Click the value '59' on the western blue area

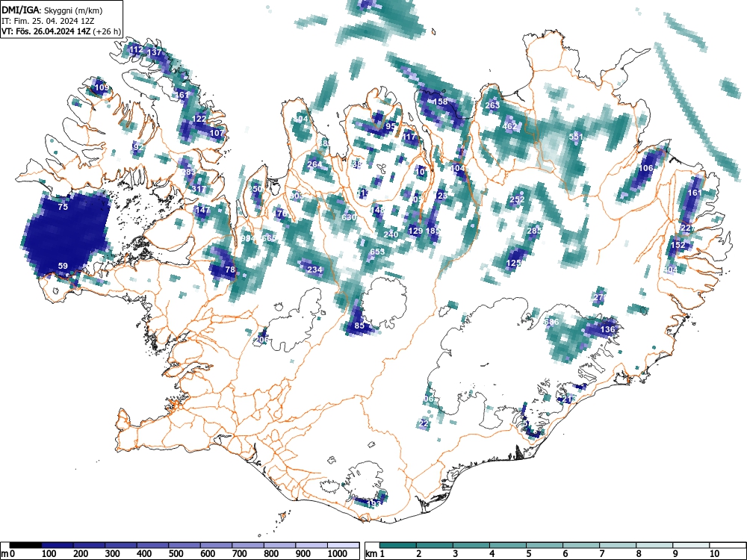[63, 266]
